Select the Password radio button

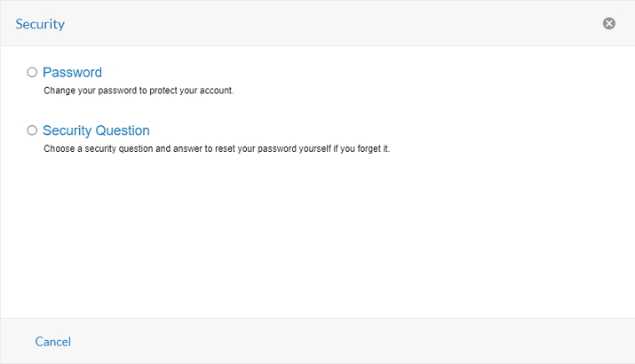pyautogui.click(x=32, y=72)
